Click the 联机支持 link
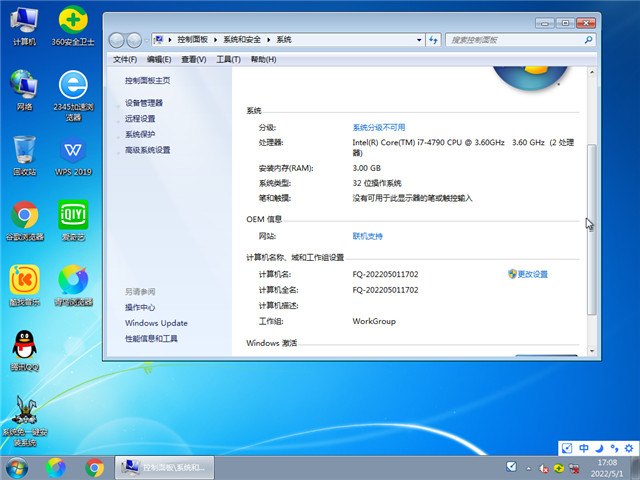The width and height of the screenshot is (640, 480). click(x=367, y=236)
